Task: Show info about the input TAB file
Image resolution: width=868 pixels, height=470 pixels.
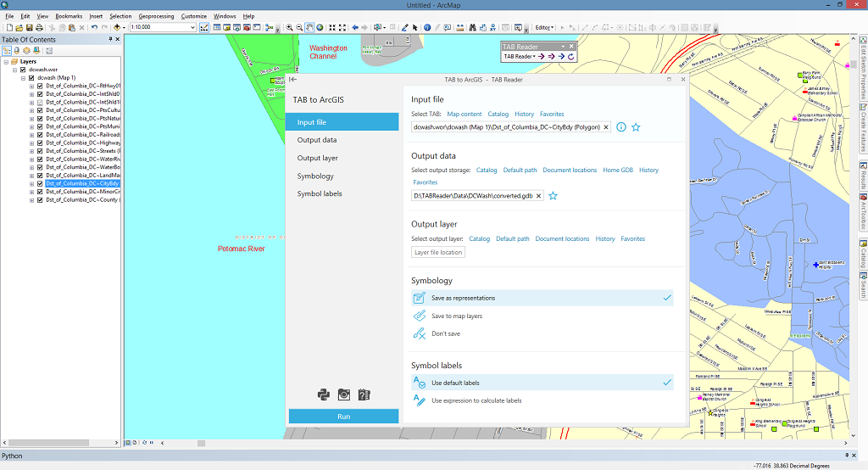Action: click(x=621, y=127)
